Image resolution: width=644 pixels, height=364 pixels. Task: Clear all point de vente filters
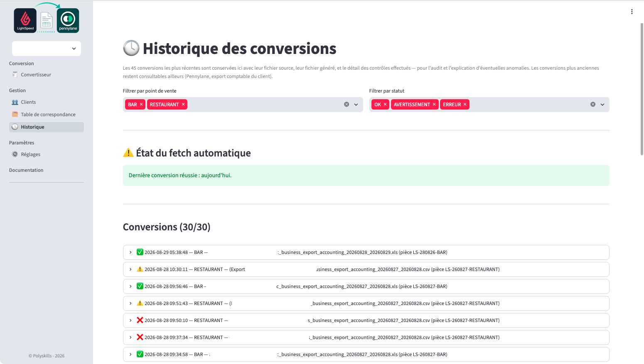[x=347, y=105]
